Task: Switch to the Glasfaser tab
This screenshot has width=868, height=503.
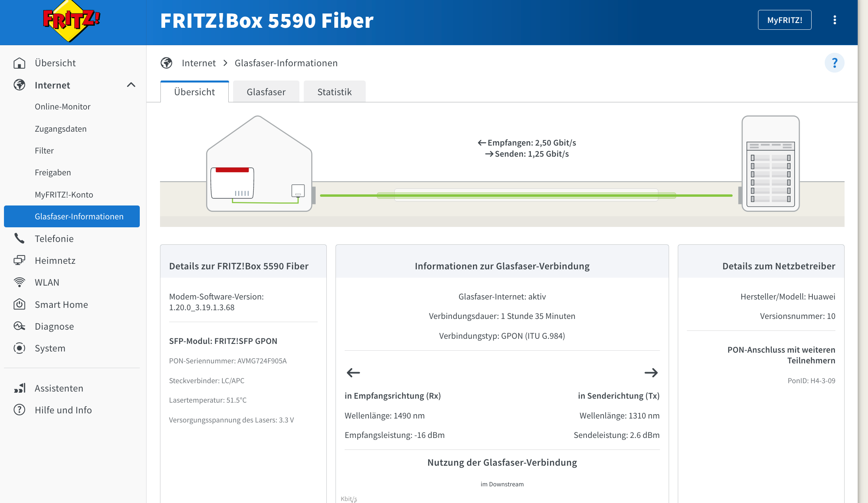Action: tap(266, 92)
